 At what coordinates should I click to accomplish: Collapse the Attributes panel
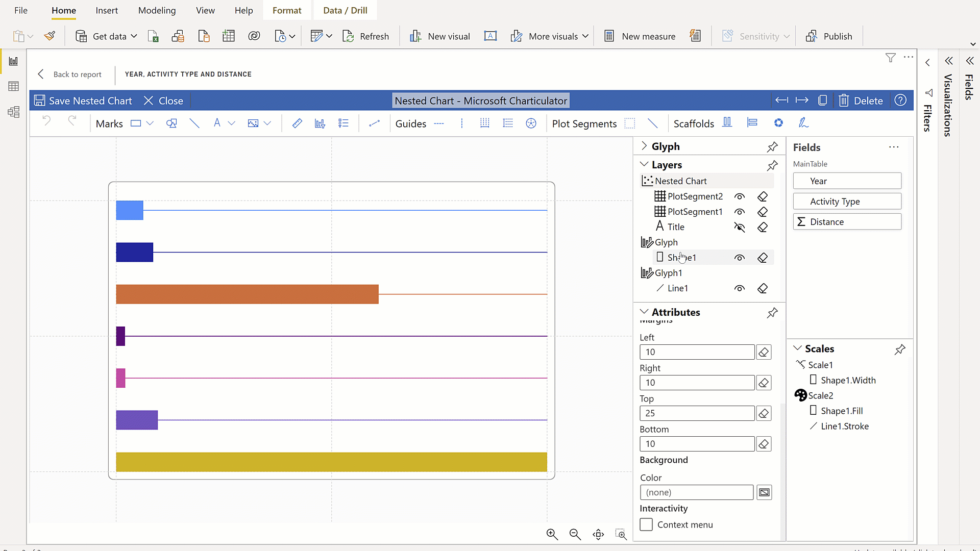point(644,312)
